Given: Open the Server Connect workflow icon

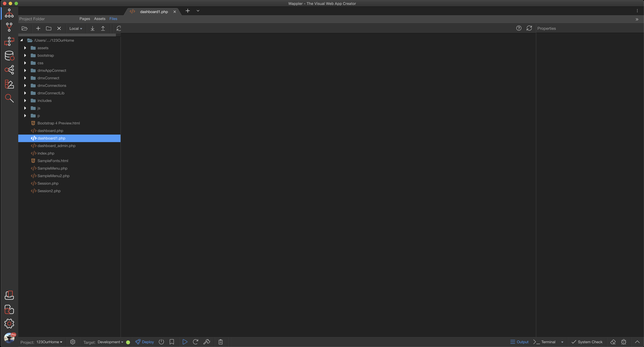Looking at the screenshot, I should pos(9,41).
